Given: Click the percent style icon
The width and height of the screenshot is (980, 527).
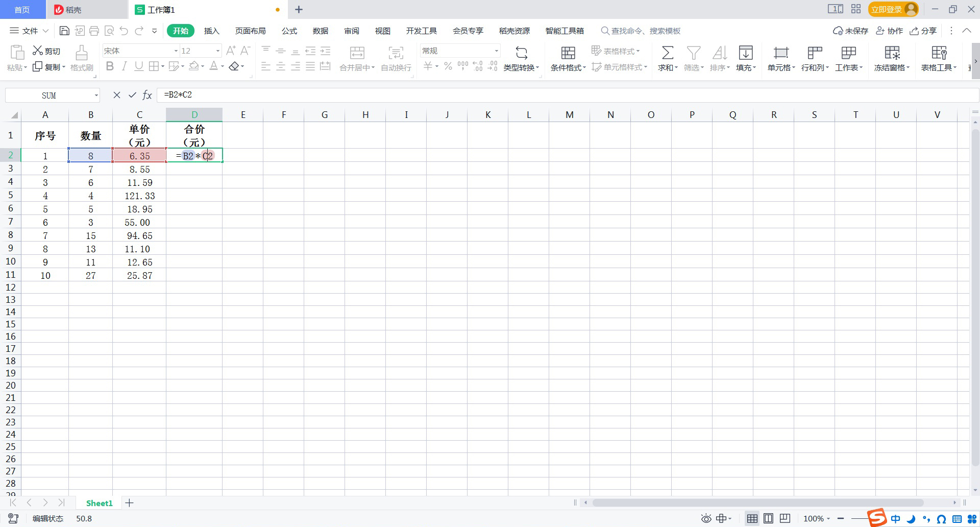Looking at the screenshot, I should click(x=448, y=66).
